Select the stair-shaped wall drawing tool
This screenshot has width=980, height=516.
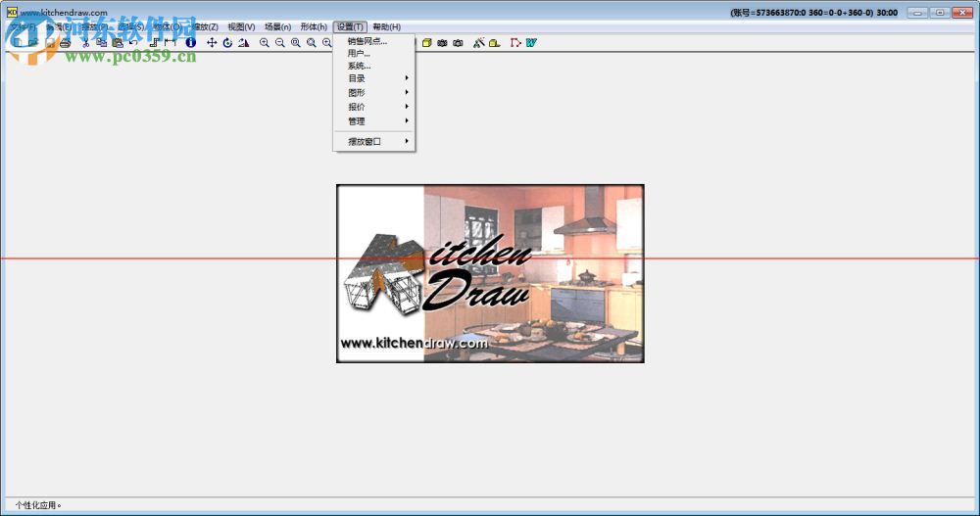pos(155,43)
